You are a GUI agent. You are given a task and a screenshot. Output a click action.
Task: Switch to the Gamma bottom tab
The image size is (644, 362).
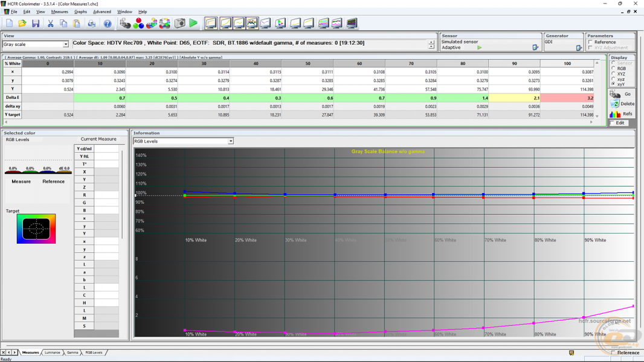pyautogui.click(x=72, y=352)
